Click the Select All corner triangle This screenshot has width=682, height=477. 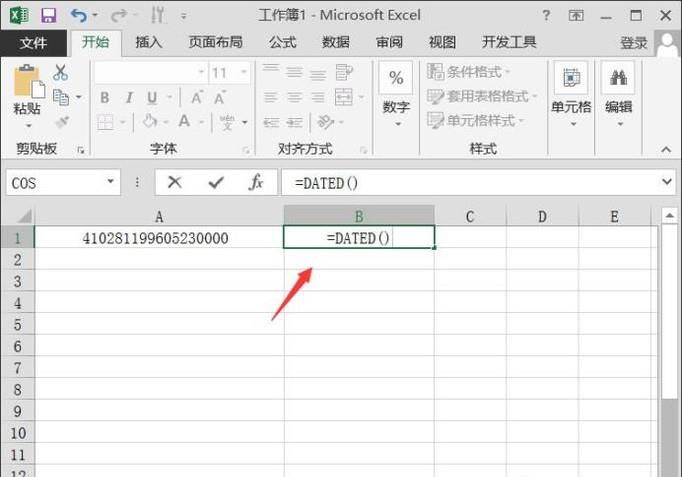[23, 216]
